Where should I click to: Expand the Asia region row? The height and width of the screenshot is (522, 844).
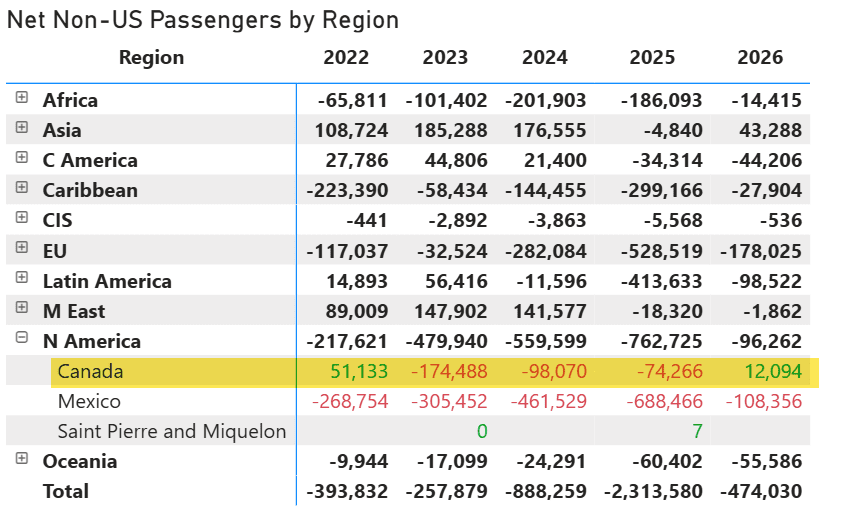pos(22,128)
